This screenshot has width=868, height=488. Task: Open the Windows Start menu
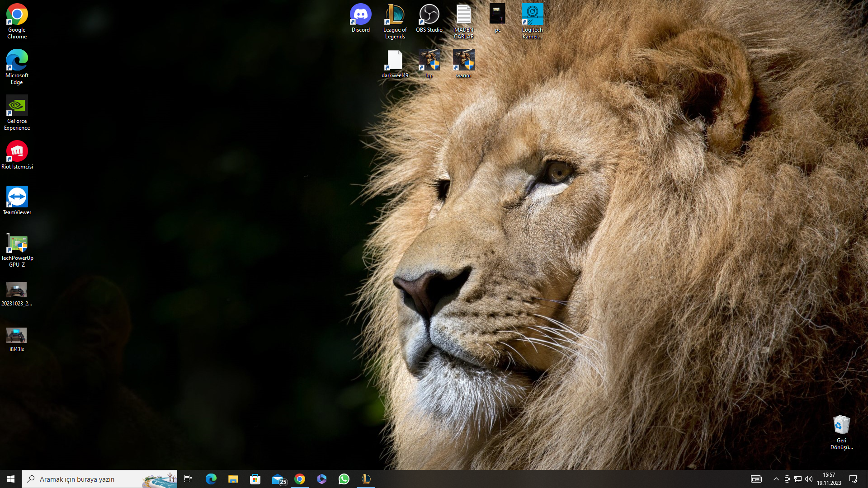point(11,479)
